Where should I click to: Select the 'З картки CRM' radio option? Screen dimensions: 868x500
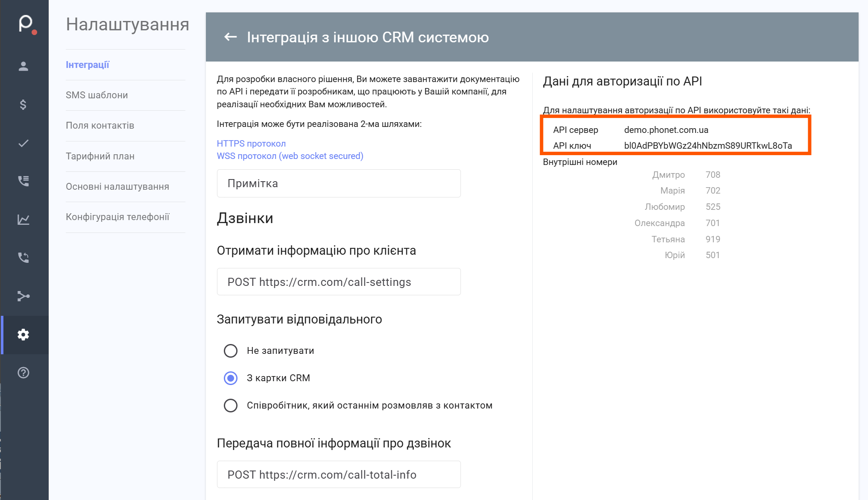[231, 378]
